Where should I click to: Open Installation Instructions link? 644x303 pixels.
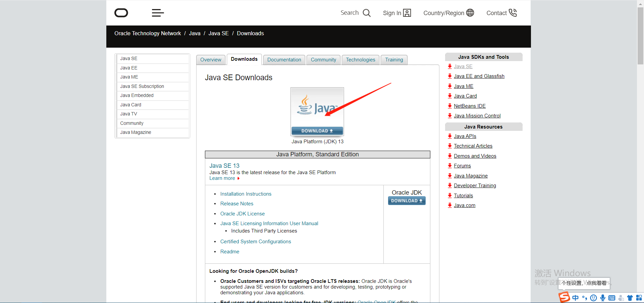click(246, 194)
